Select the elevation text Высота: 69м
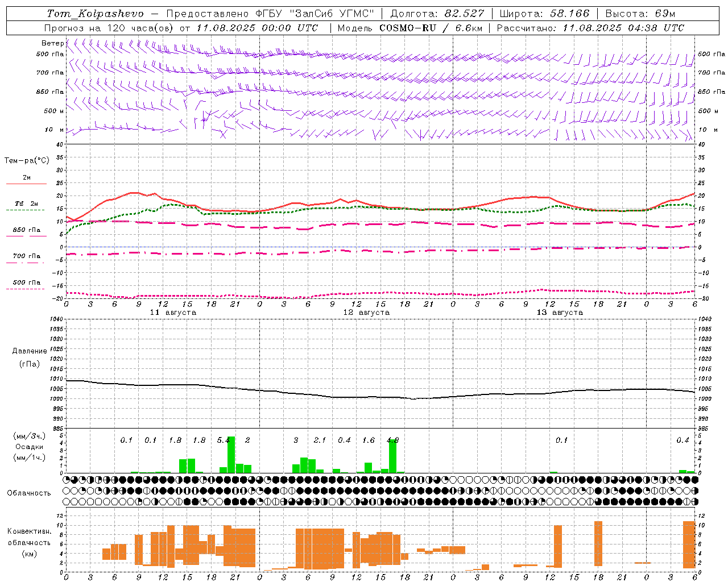Image resolution: width=728 pixels, height=582 pixels. point(640,14)
